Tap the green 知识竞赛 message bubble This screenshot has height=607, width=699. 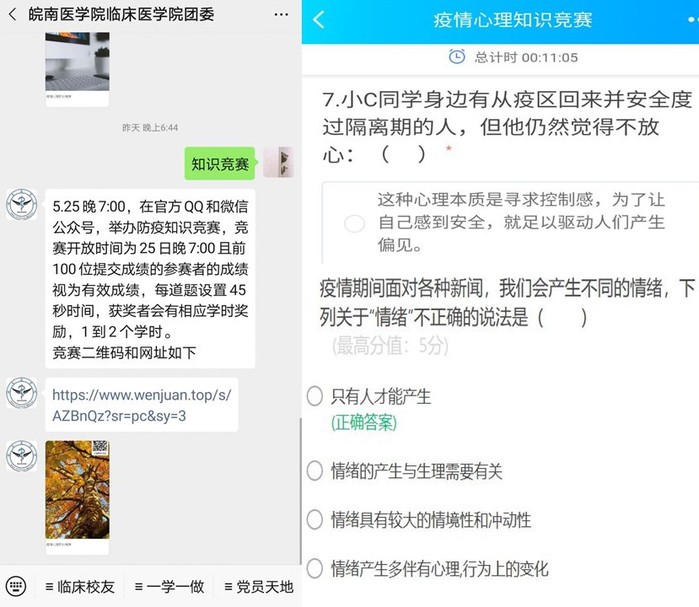click(x=220, y=164)
